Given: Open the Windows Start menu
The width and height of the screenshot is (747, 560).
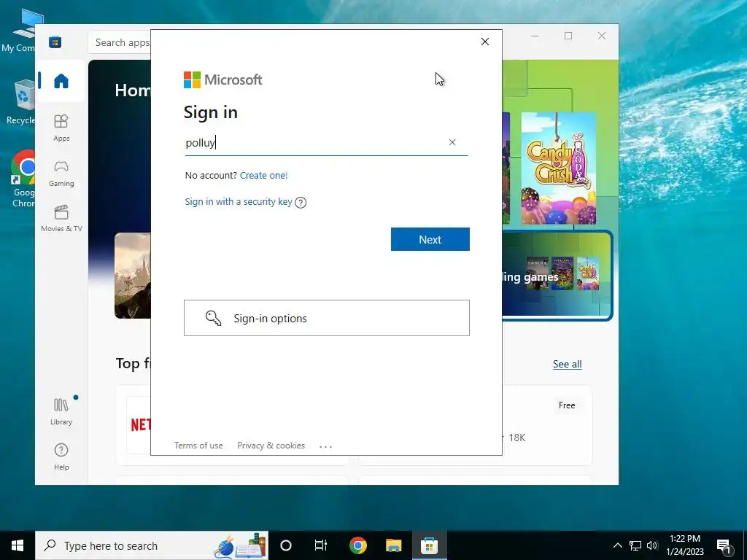Looking at the screenshot, I should (18, 545).
